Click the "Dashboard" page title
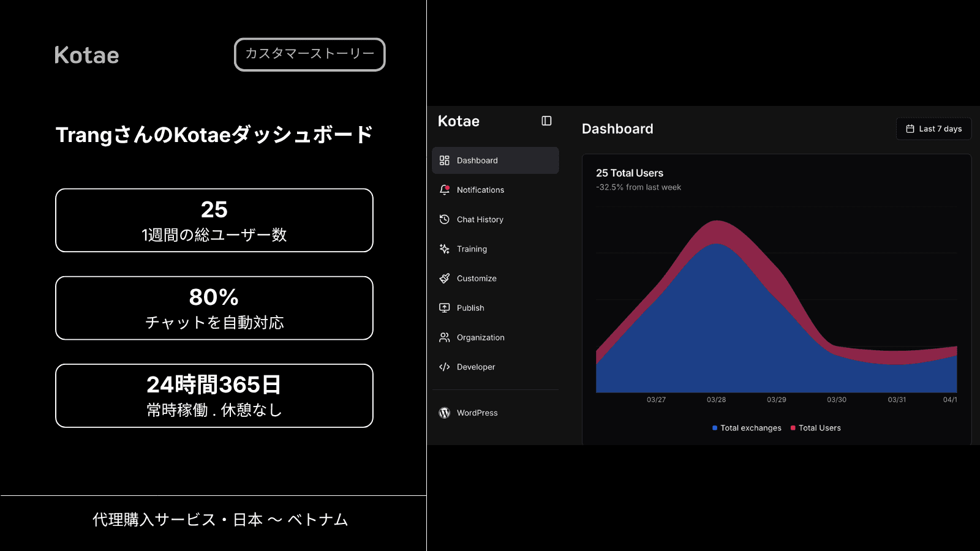980x551 pixels. [x=617, y=129]
